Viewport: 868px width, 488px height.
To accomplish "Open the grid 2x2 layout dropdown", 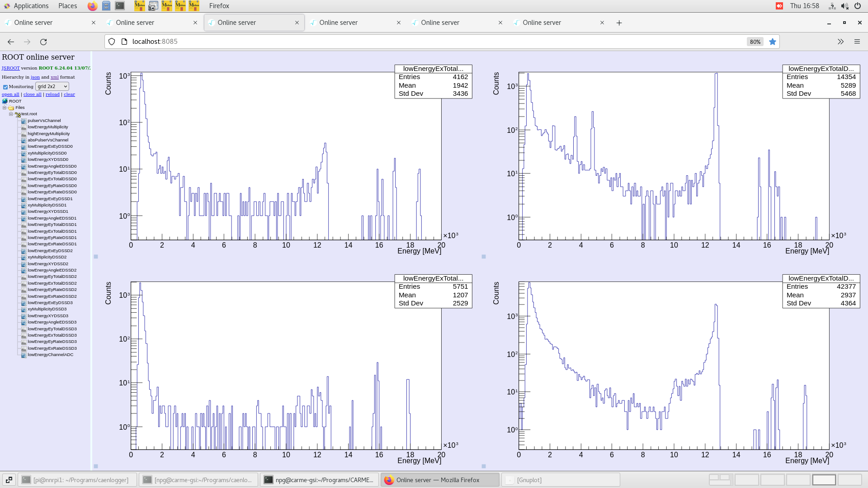I will click(52, 86).
